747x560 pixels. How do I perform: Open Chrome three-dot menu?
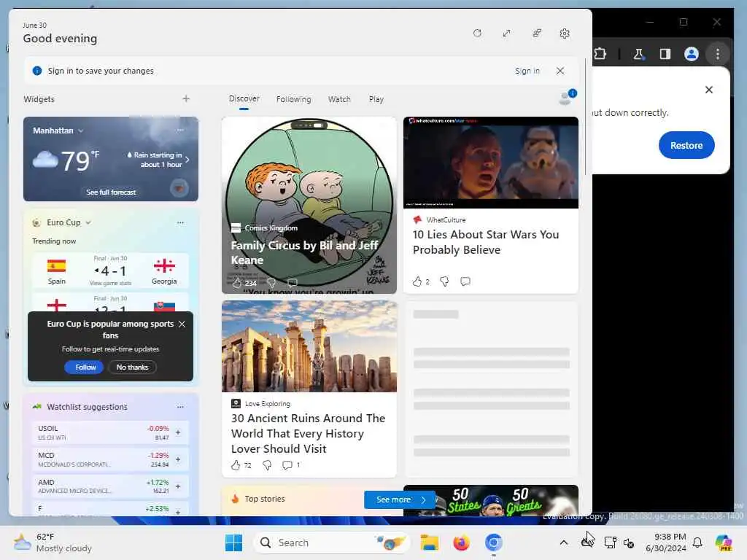(718, 54)
